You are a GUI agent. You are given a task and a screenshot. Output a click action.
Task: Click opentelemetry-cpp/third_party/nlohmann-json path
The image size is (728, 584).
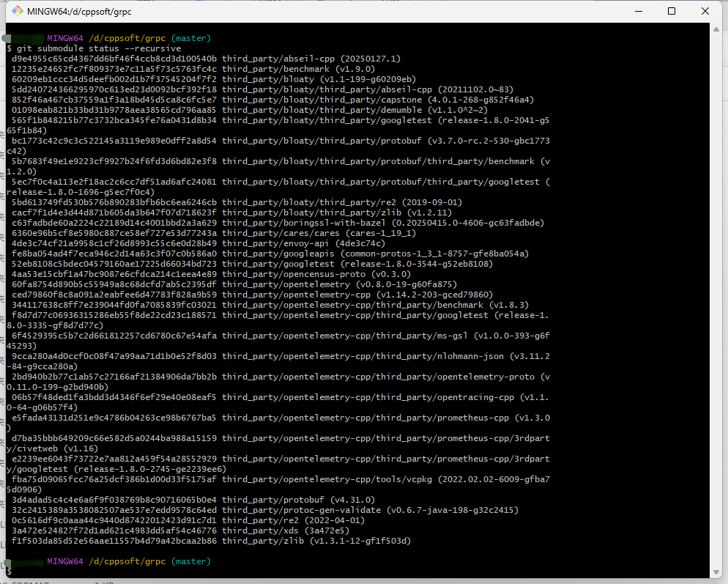(363, 355)
